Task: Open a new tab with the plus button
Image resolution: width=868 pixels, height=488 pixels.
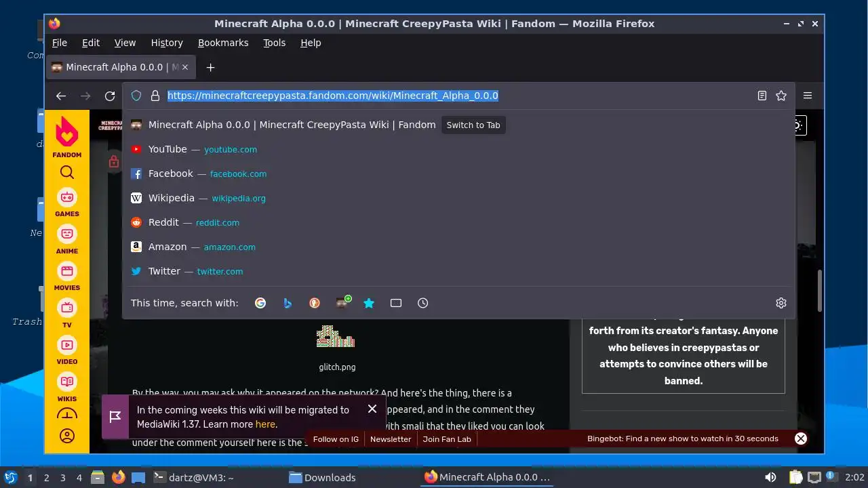Action: click(x=210, y=67)
